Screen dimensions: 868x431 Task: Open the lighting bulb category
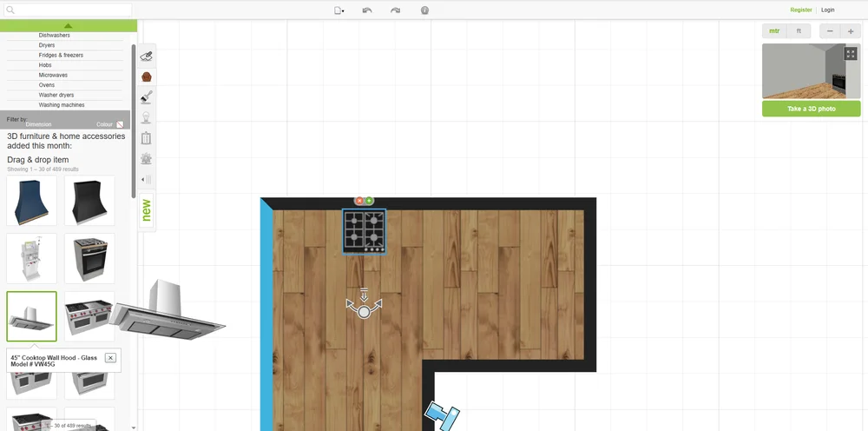point(147,117)
